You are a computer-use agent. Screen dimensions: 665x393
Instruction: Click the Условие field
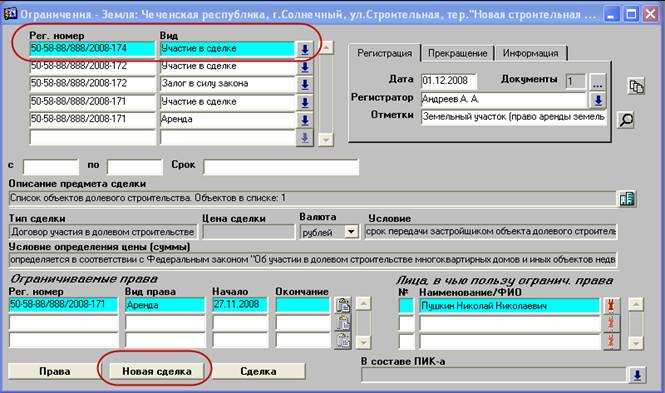tap(491, 231)
